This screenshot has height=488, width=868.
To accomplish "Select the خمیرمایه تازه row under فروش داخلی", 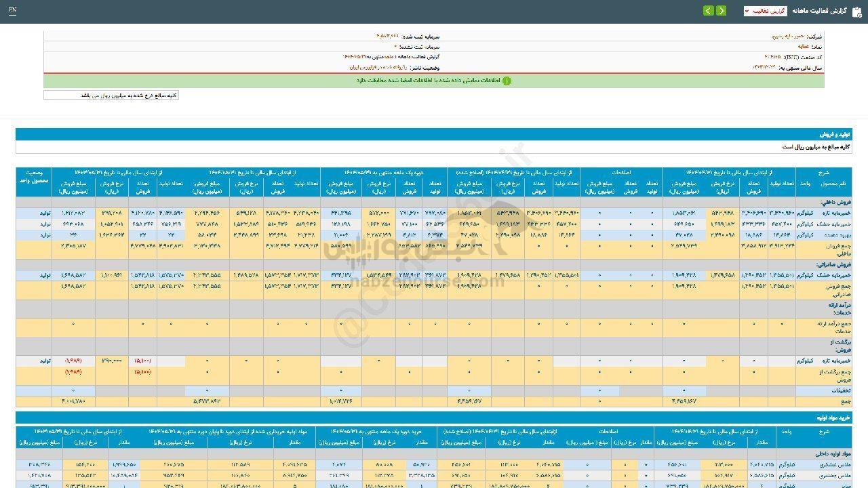I will [831, 213].
